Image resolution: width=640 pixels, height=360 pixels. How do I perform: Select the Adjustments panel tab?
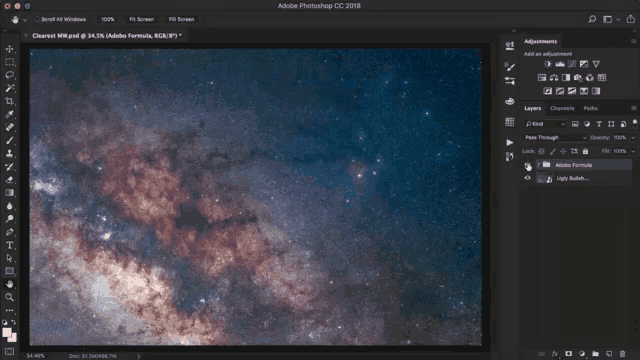[x=540, y=41]
